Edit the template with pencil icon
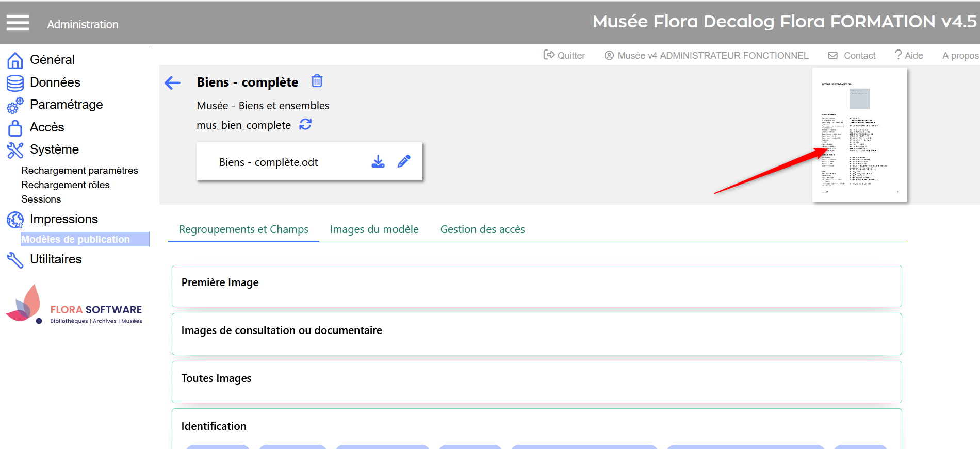 pyautogui.click(x=404, y=162)
